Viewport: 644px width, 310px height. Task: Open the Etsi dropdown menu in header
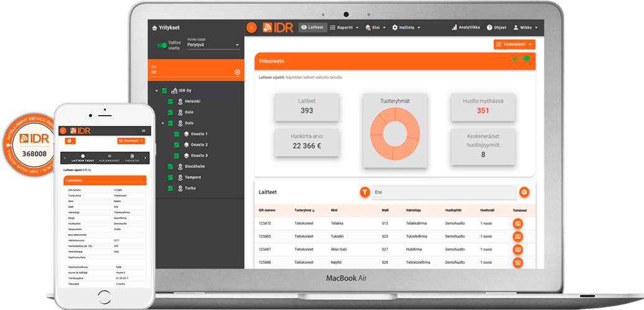[x=375, y=27]
